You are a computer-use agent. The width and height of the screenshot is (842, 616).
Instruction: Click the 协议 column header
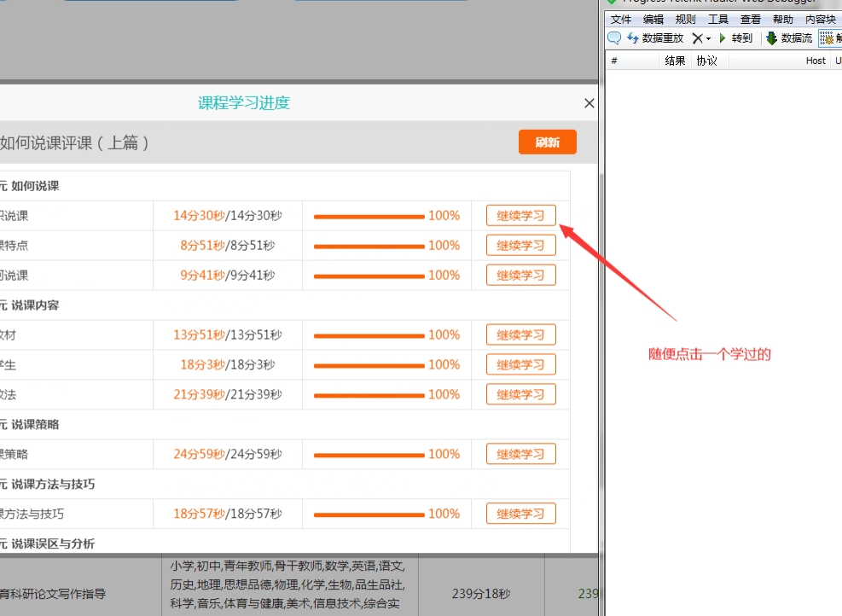coord(710,61)
